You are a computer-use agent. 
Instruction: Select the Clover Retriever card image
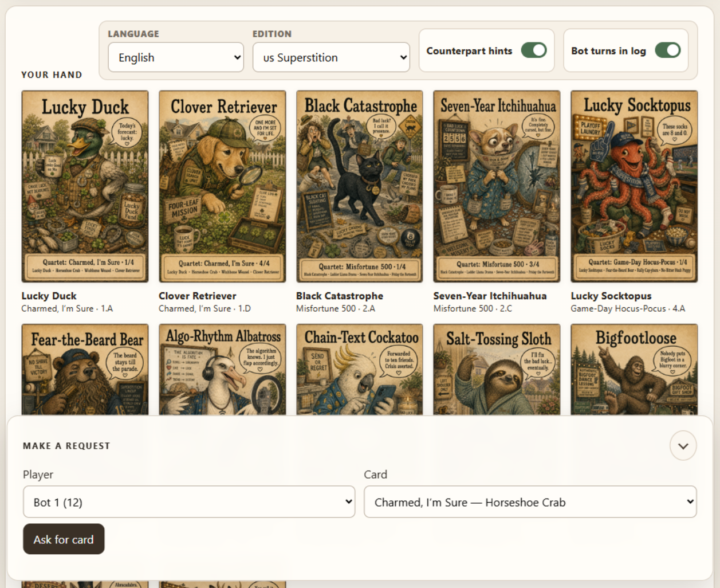(x=222, y=186)
